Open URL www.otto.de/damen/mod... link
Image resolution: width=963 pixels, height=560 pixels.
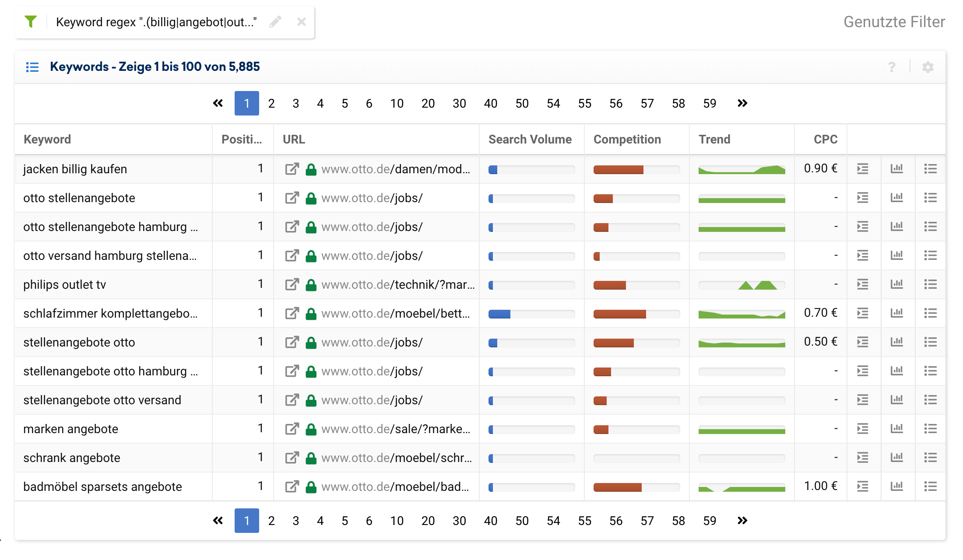pos(396,169)
